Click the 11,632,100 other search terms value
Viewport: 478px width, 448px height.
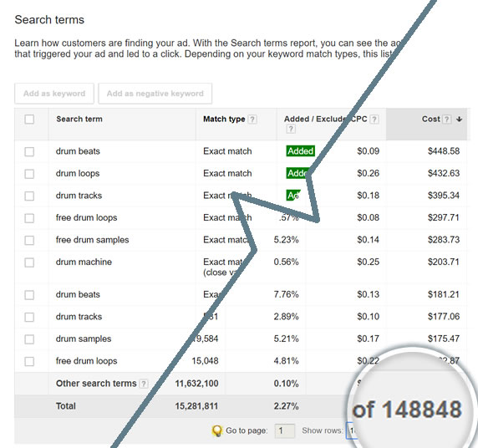[x=196, y=384]
